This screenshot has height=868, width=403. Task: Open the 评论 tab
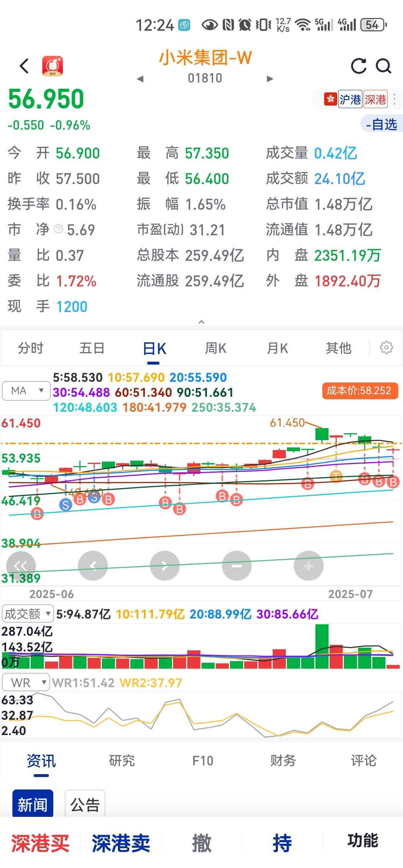(x=364, y=761)
